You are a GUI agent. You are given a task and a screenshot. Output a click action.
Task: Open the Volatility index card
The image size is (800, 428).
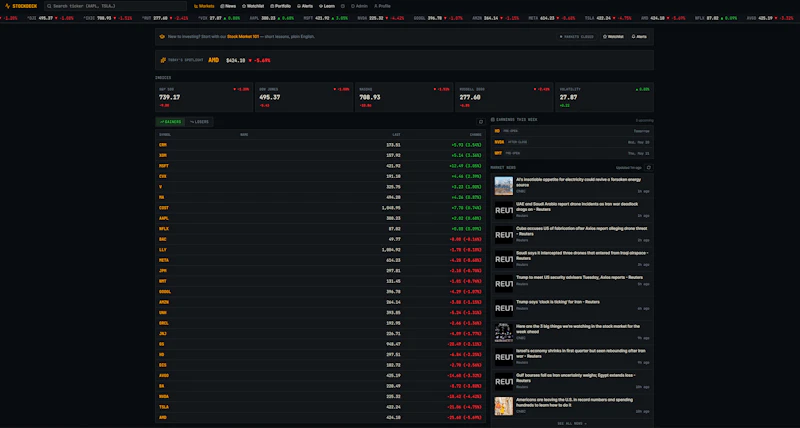(x=604, y=97)
